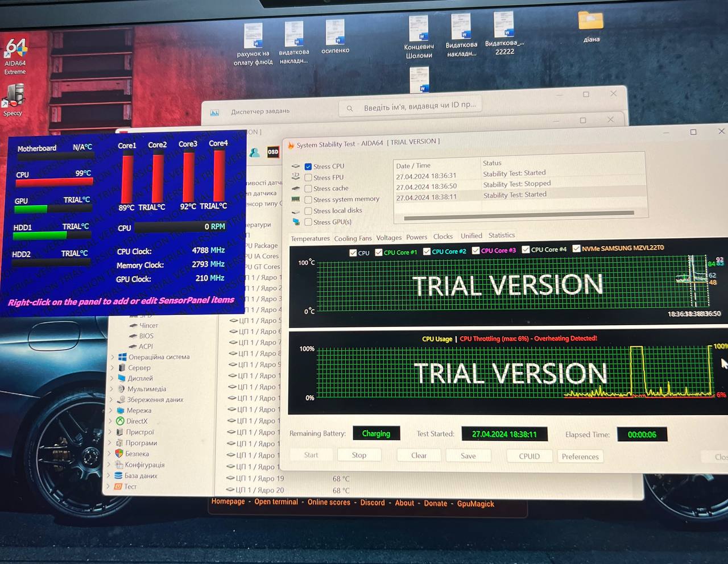Viewport: 728px width, 564px height.
Task: Click the RAM icon beside Stress system memory
Action: (x=295, y=200)
